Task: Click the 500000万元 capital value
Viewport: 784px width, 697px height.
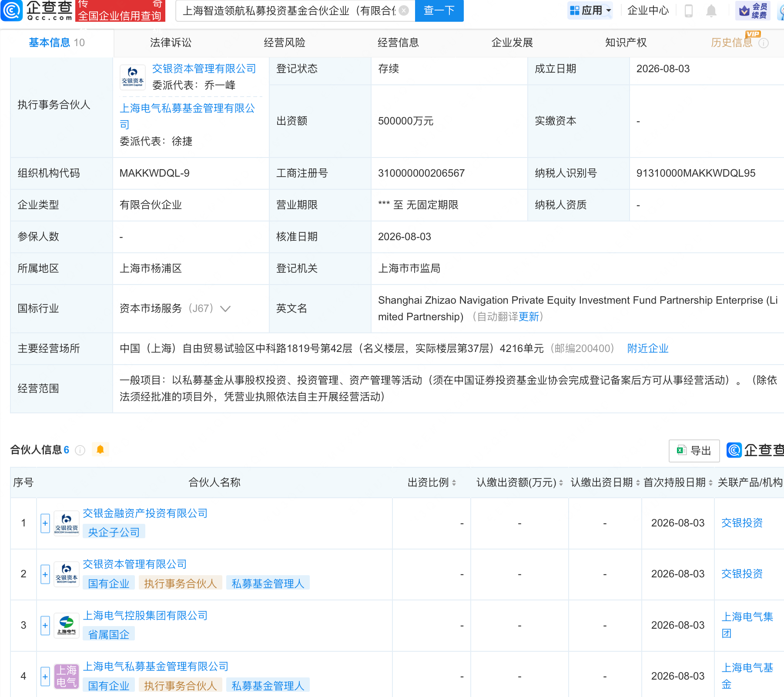Action: [x=405, y=121]
